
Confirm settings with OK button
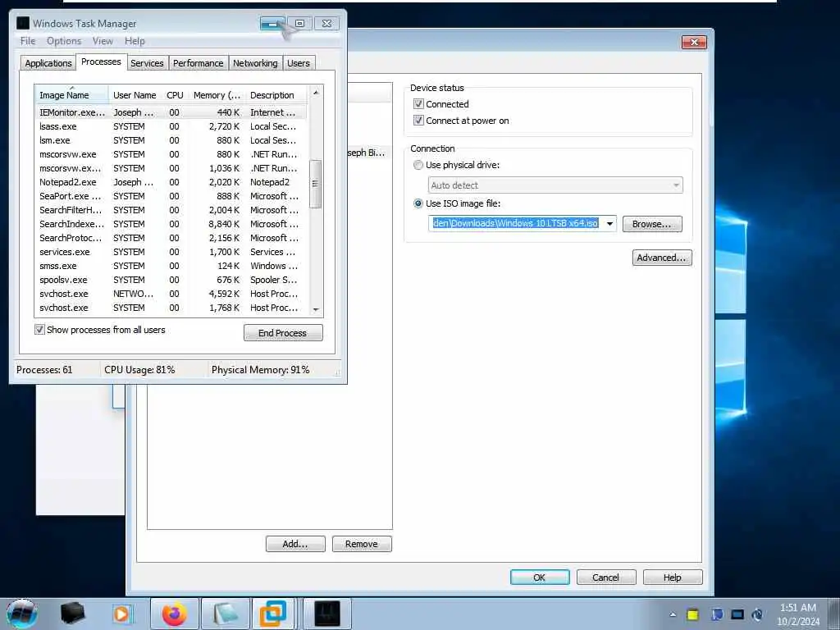click(x=540, y=577)
